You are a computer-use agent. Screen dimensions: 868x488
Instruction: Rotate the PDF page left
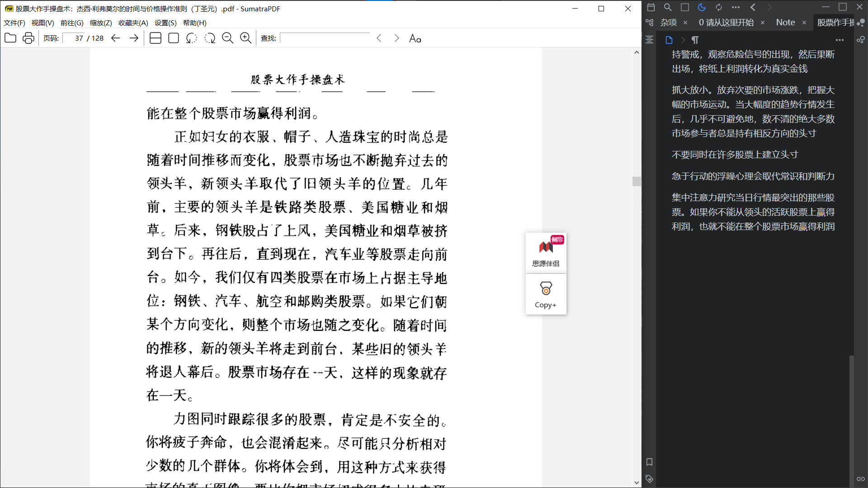(x=191, y=38)
